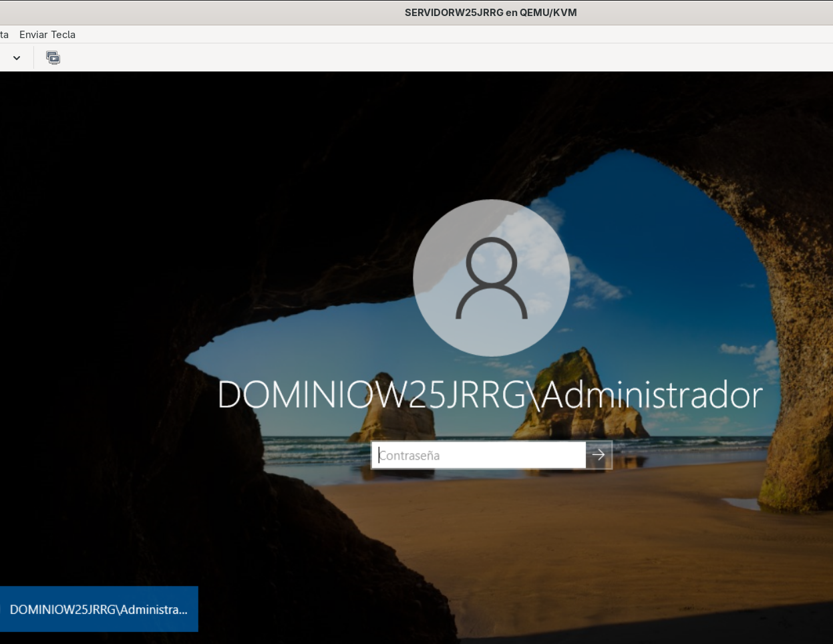Click the SERVIDORW25JRRG en QEMU/KVM title bar
The height and width of the screenshot is (644, 833).
coord(491,13)
